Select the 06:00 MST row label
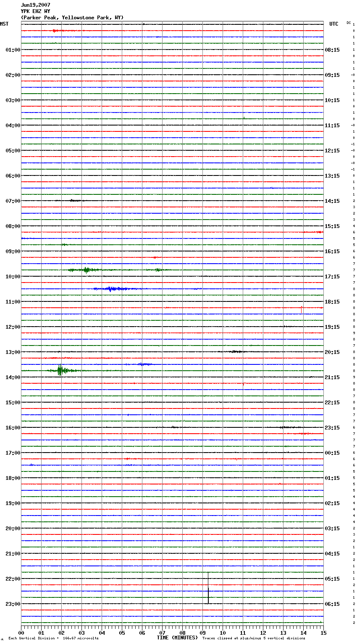Screen dimensions: 357x644 tap(13, 176)
